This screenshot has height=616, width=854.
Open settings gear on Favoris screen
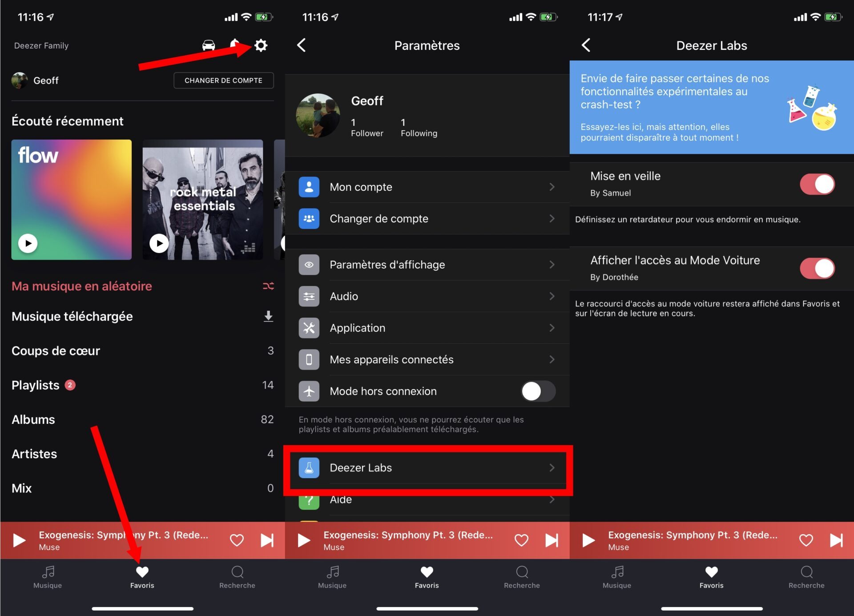(x=261, y=45)
